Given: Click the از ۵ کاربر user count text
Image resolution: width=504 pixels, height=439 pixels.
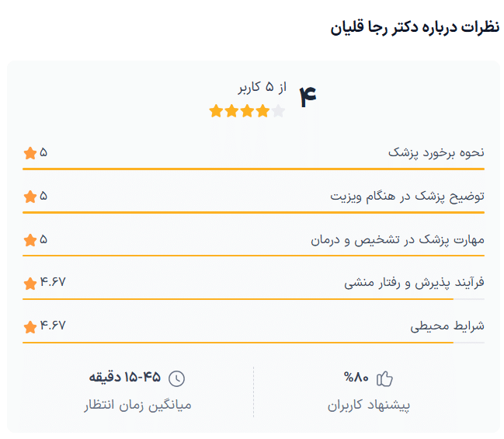Looking at the screenshot, I should point(262,87).
